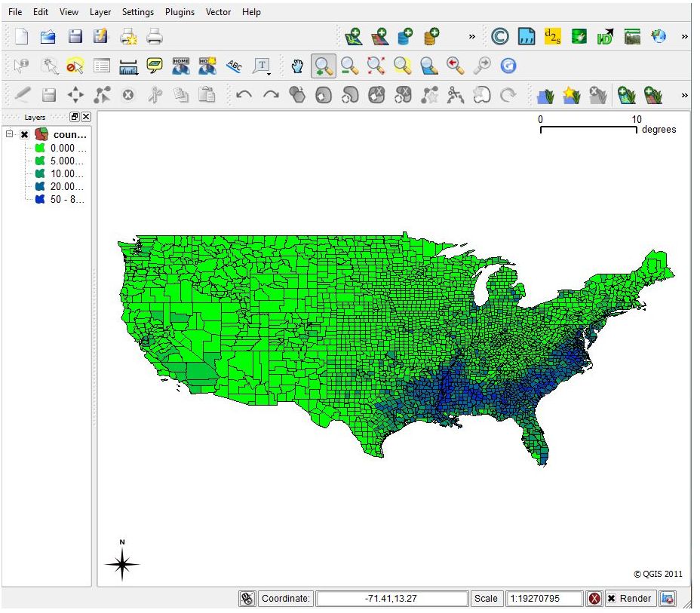Click the 0.000 class color swatch
700x613 pixels.
[40, 148]
